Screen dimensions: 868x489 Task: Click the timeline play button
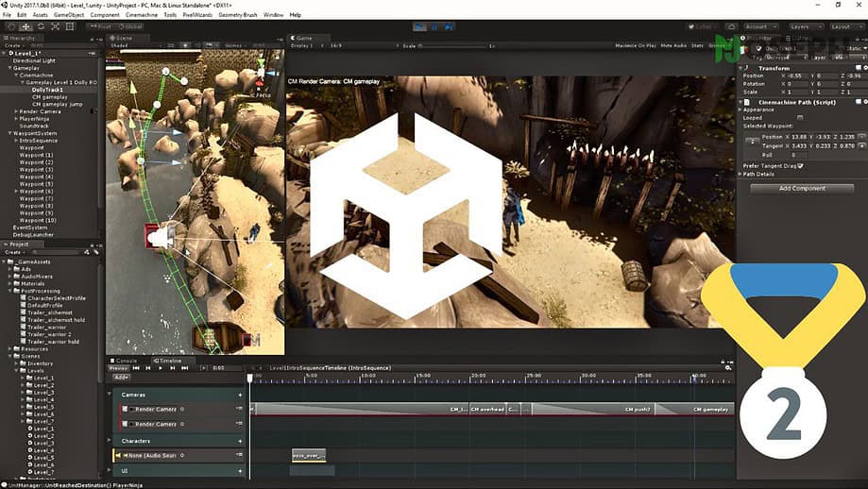point(160,368)
